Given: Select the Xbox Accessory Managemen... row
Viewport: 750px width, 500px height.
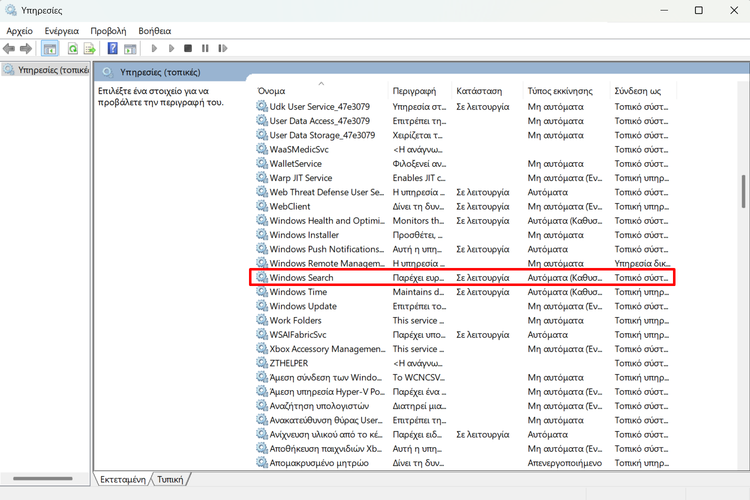Looking at the screenshot, I should [463, 349].
